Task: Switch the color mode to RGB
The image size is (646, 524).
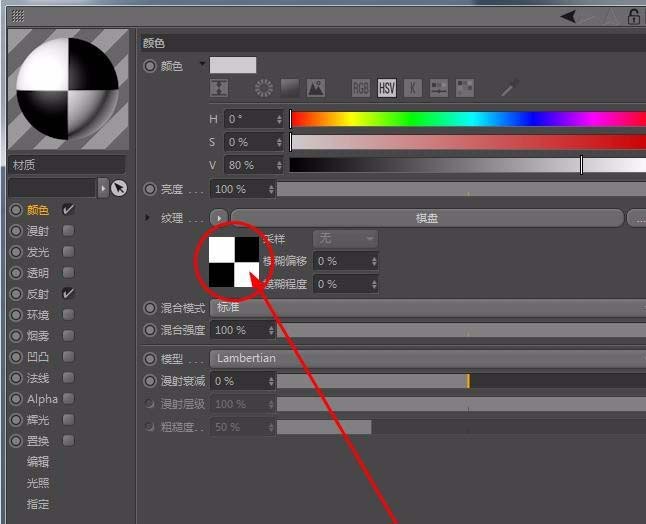Action: coord(361,88)
